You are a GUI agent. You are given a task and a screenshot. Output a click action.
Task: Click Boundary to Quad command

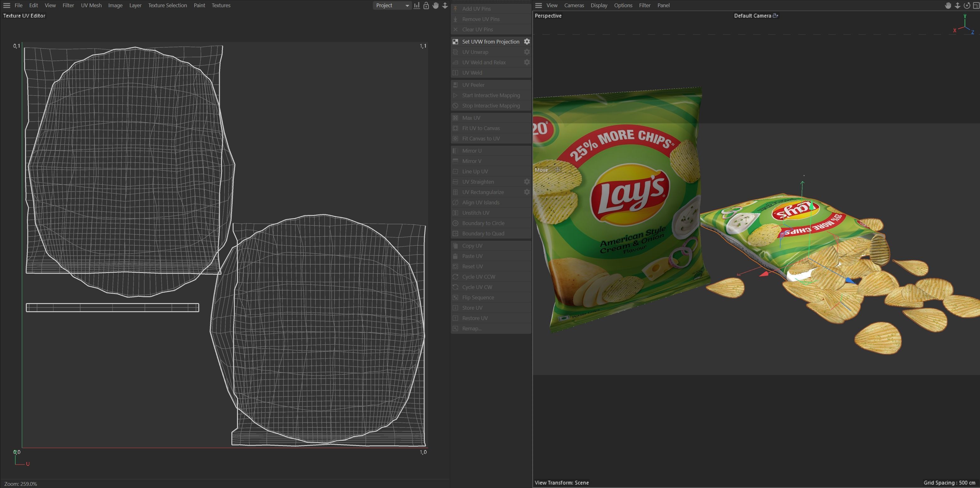coord(491,234)
